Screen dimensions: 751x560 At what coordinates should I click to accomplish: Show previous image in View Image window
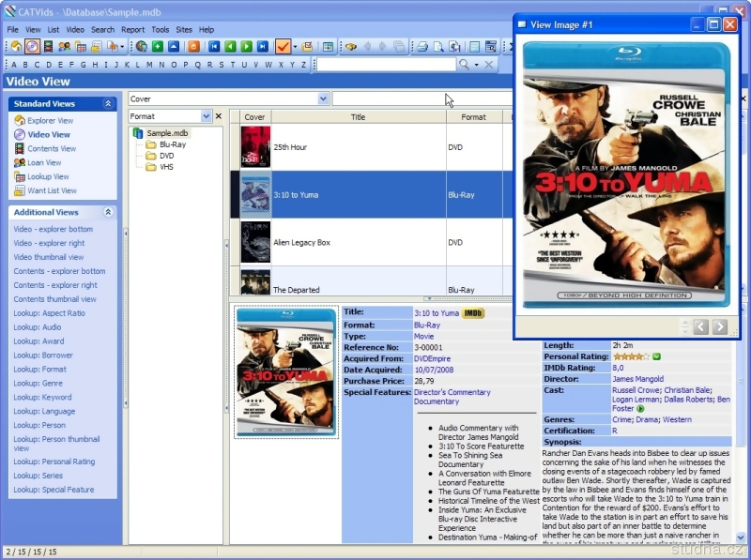point(700,327)
